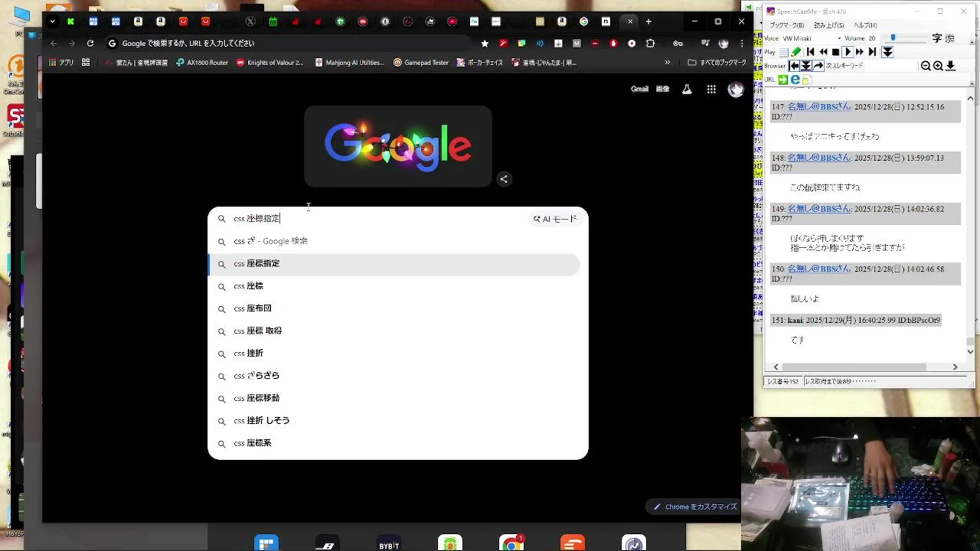Click the 字 icon in SpeechCastMe
The height and width of the screenshot is (551, 980).
937,38
